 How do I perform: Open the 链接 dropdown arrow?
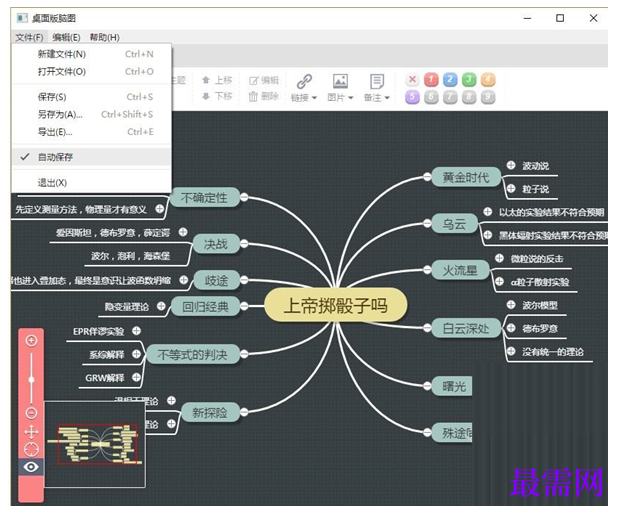point(314,98)
